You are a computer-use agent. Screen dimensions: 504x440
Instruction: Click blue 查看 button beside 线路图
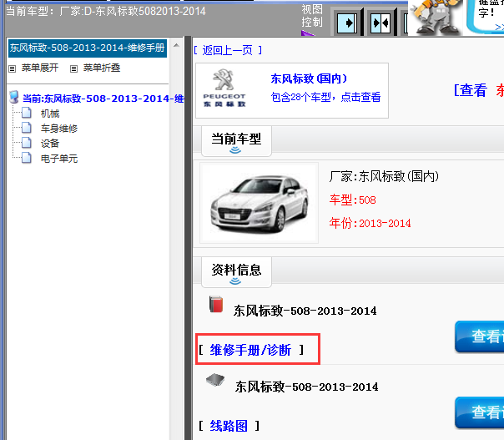click(x=480, y=412)
